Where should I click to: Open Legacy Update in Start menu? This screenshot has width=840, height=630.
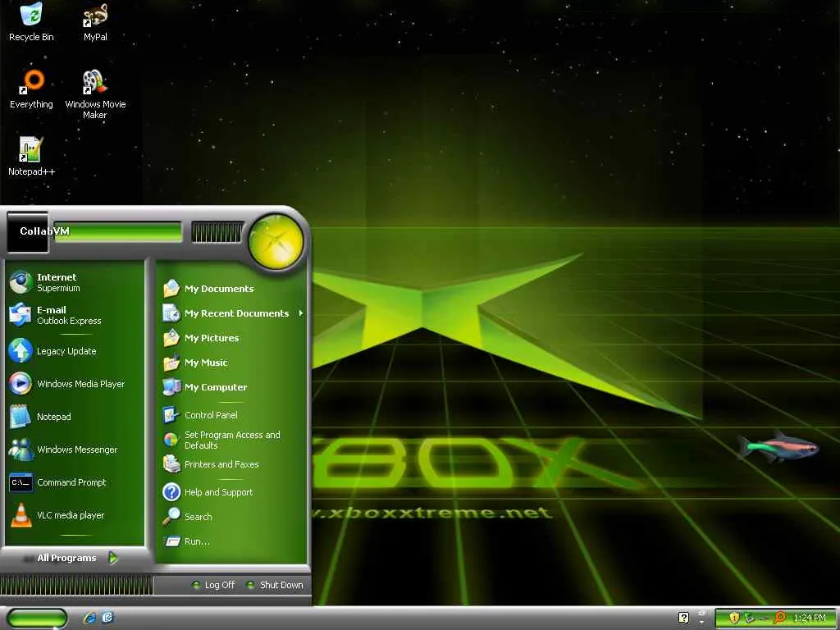[x=75, y=351]
